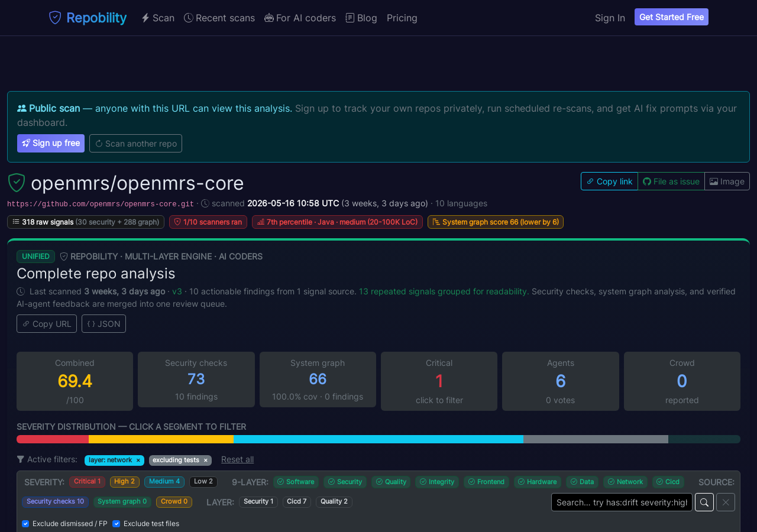
Task: Click the Get Started Free button
Action: click(x=671, y=17)
